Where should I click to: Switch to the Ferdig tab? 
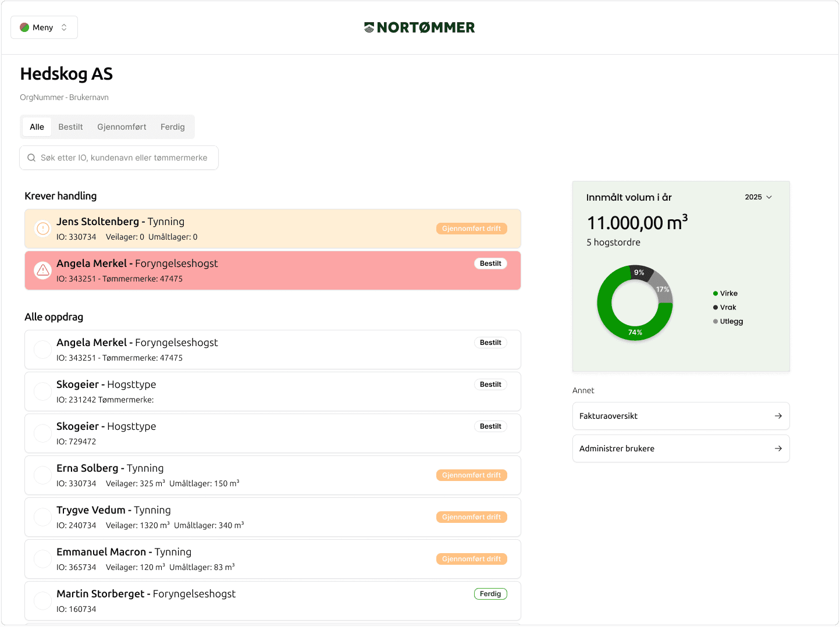pyautogui.click(x=172, y=126)
